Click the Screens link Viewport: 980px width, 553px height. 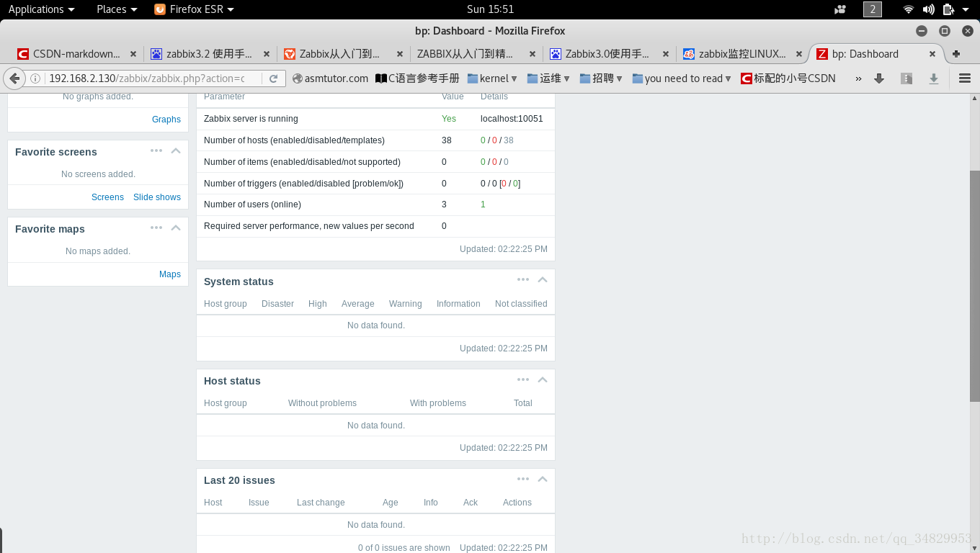click(107, 197)
